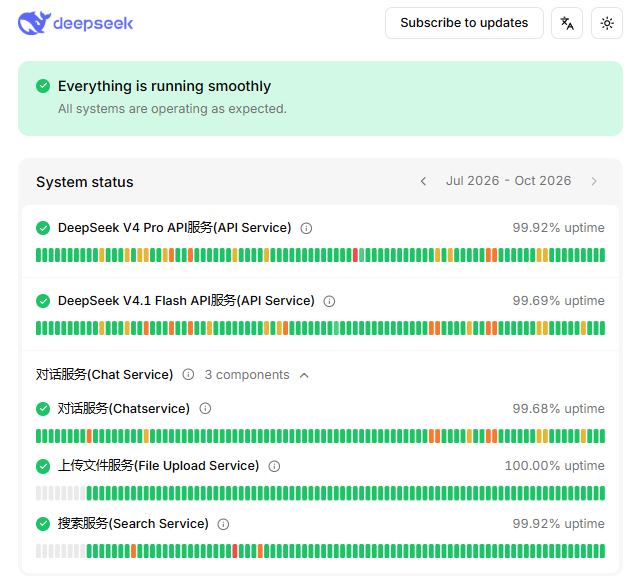Click first orange bar in Chatservice uptime timeline
Viewport: 636px width, 587px height.
89,436
